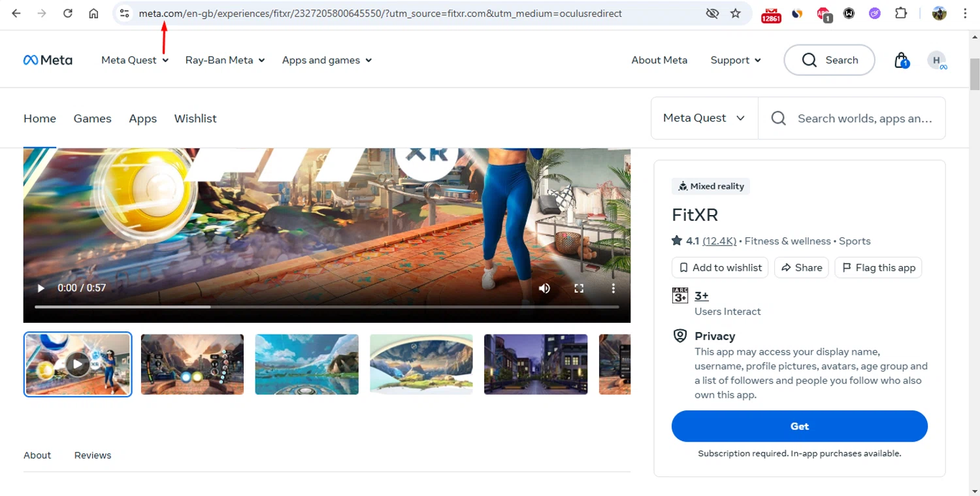Click the crossed-eye tracking protection icon
Image resolution: width=980 pixels, height=496 pixels.
(712, 13)
